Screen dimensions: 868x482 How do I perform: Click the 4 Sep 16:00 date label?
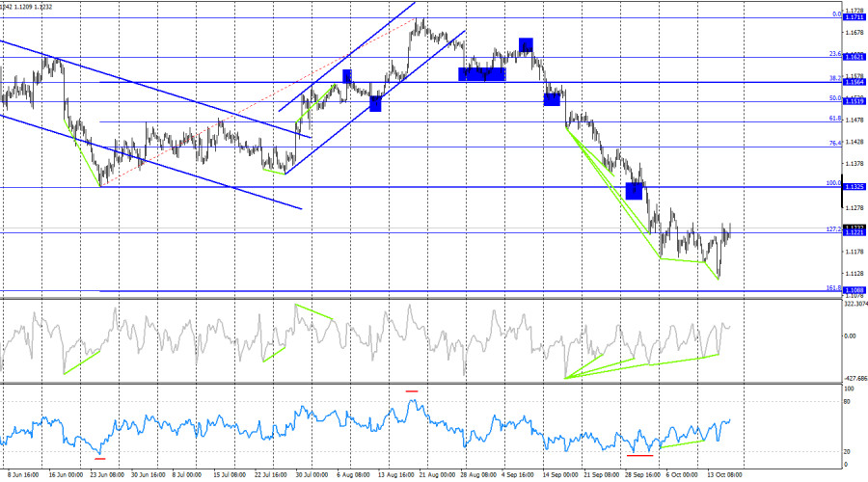(518, 475)
